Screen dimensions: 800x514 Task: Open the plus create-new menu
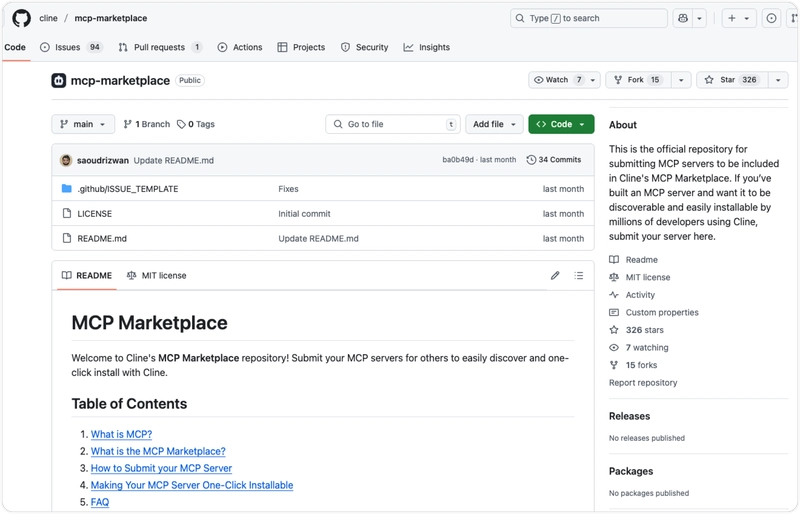[x=738, y=18]
